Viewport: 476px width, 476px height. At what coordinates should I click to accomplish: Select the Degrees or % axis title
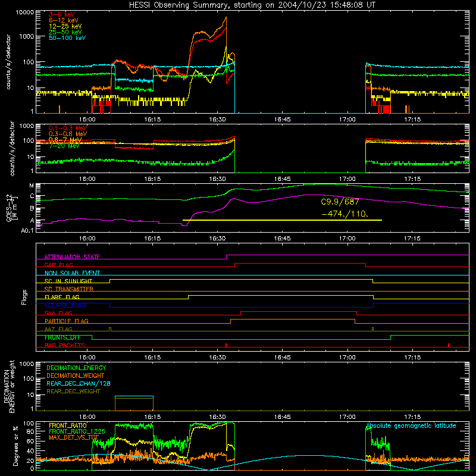coord(15,446)
